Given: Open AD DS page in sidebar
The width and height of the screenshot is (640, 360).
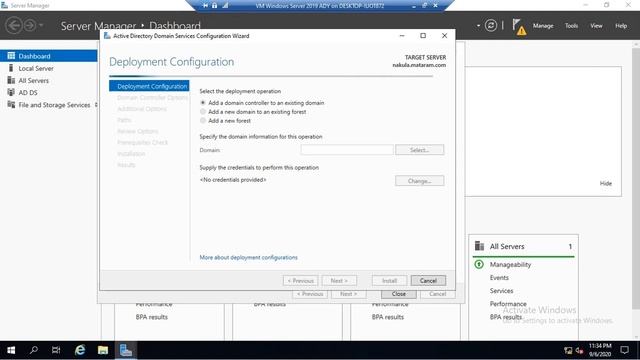Looking at the screenshot, I should 28,93.
